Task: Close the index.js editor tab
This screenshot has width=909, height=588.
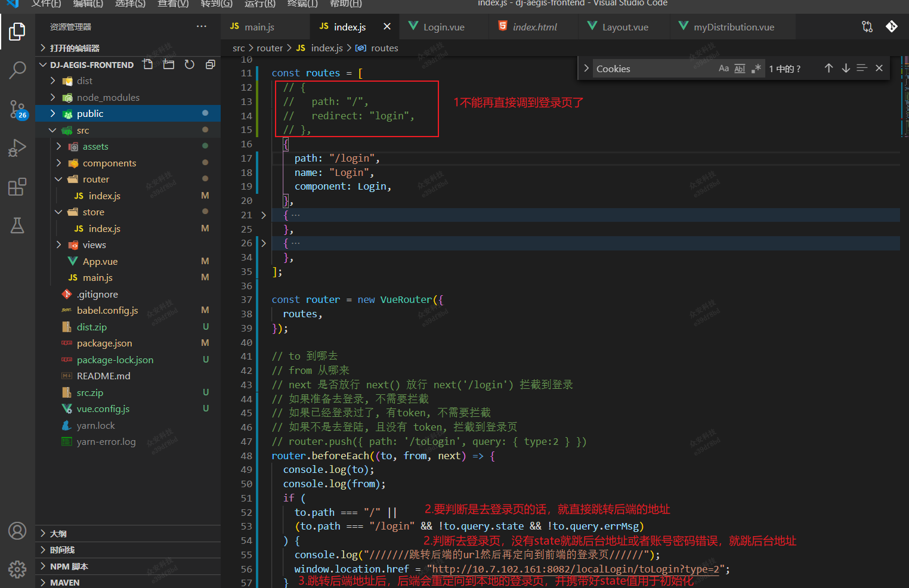Action: [387, 26]
